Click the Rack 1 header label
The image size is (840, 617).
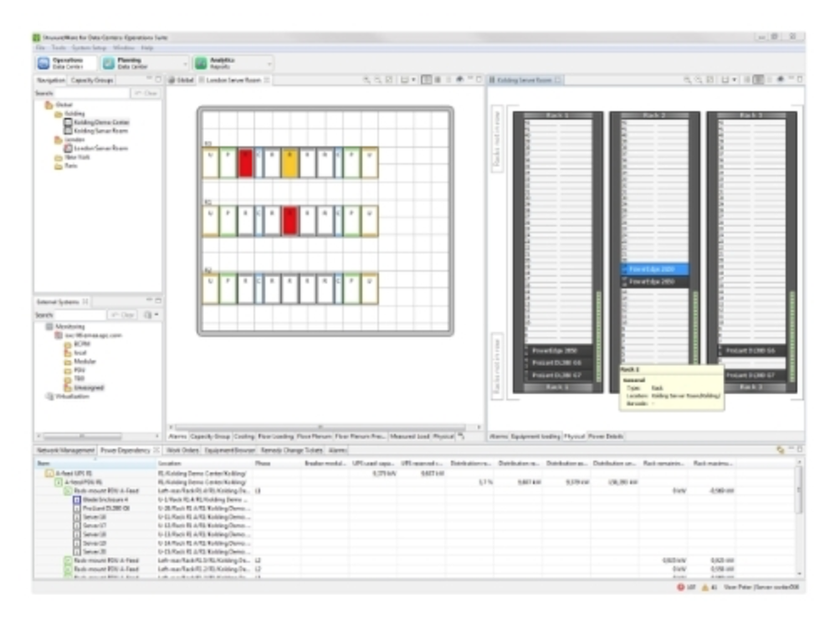click(557, 115)
